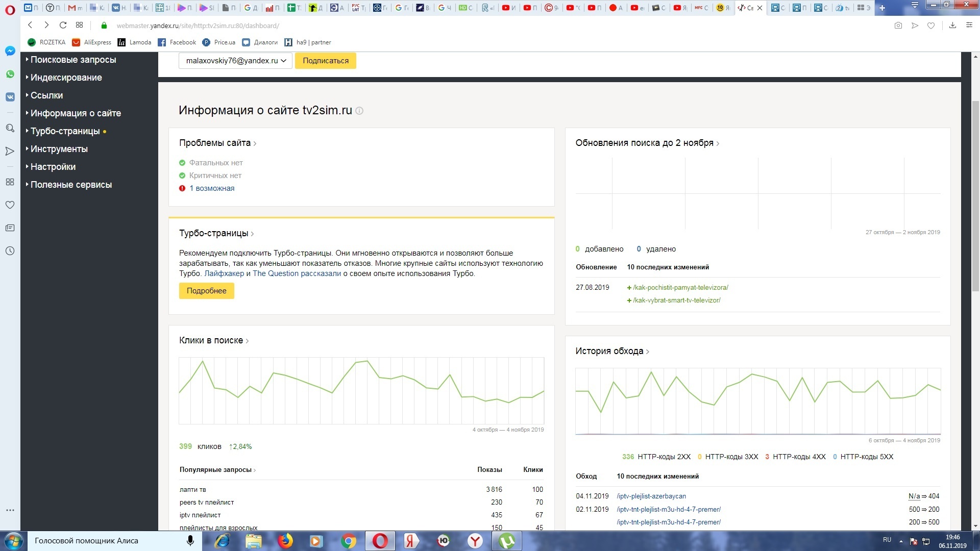Open the 1 возможная problem link
Image resolution: width=980 pixels, height=551 pixels.
tap(212, 188)
